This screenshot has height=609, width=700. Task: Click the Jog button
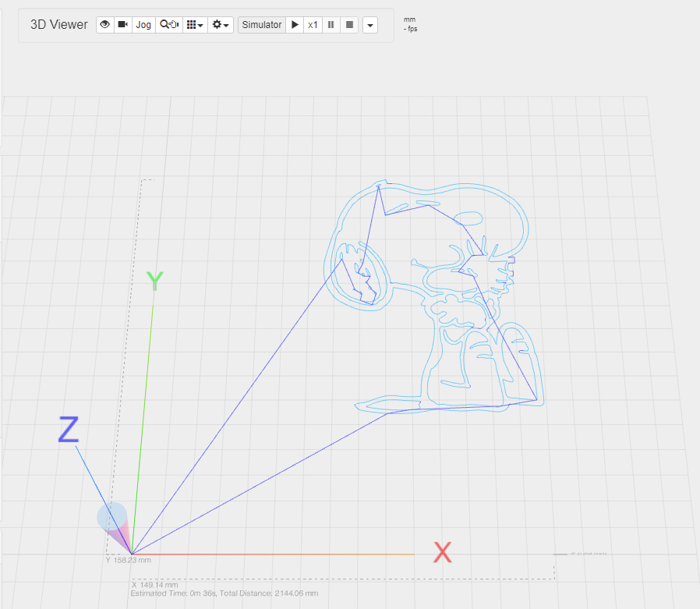[x=143, y=24]
